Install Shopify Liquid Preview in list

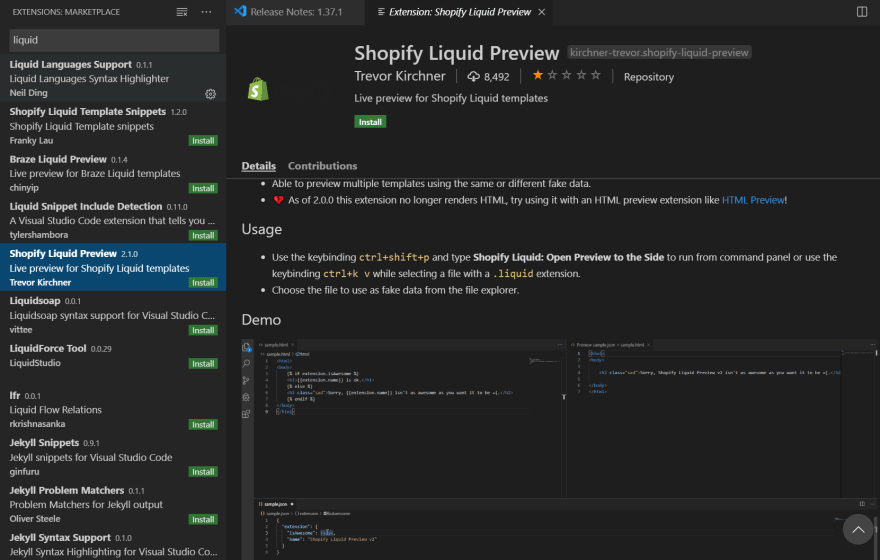[x=203, y=283]
